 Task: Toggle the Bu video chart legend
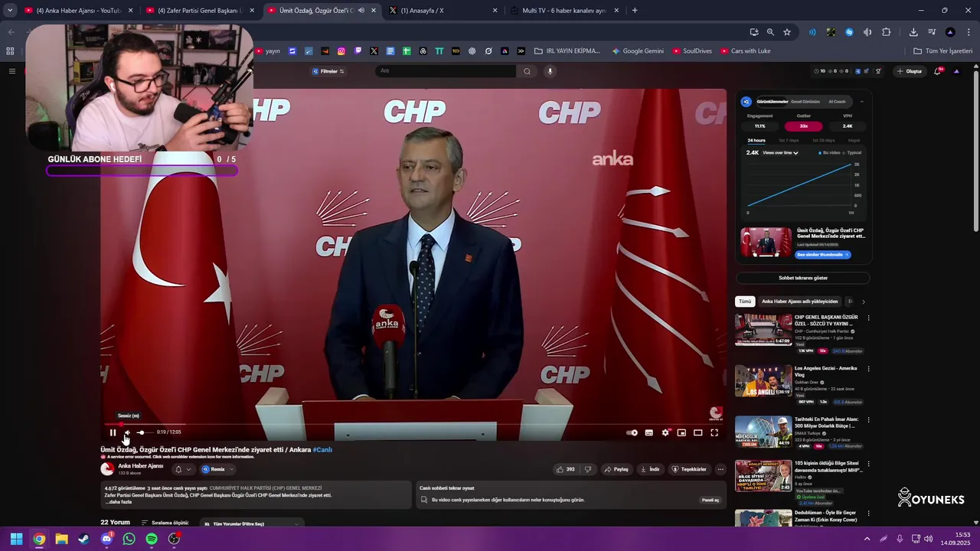point(829,153)
